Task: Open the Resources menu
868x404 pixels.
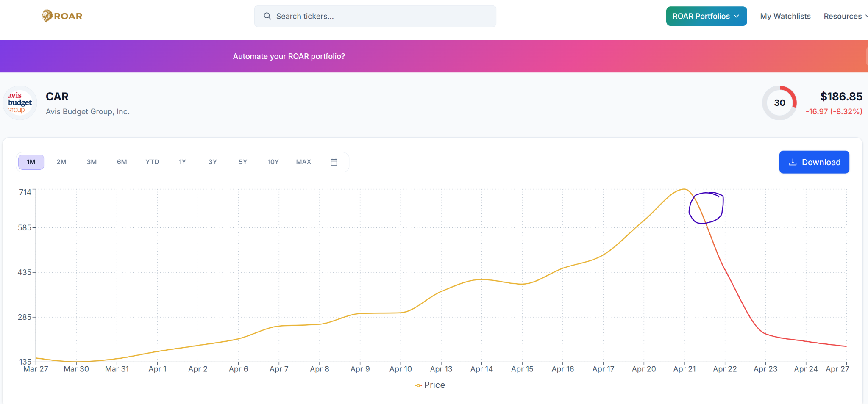Action: (x=843, y=16)
